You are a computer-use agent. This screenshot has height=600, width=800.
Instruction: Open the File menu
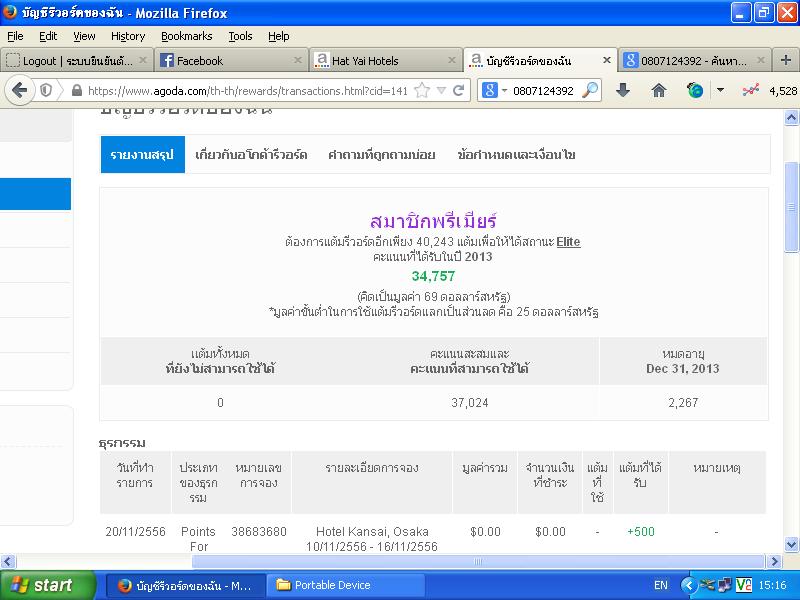tap(15, 36)
